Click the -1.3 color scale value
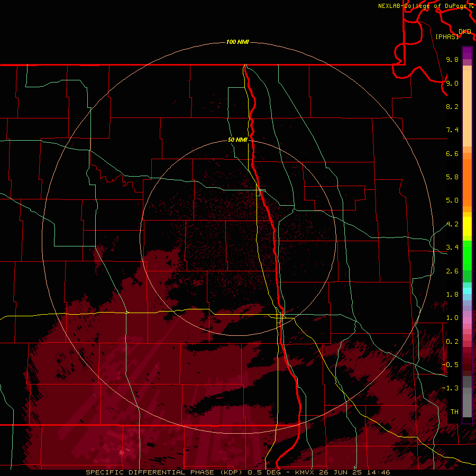The height and width of the screenshot is (476, 476). tap(450, 388)
